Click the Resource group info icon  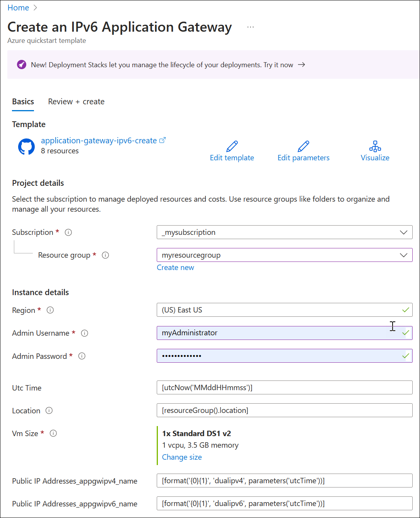(105, 255)
